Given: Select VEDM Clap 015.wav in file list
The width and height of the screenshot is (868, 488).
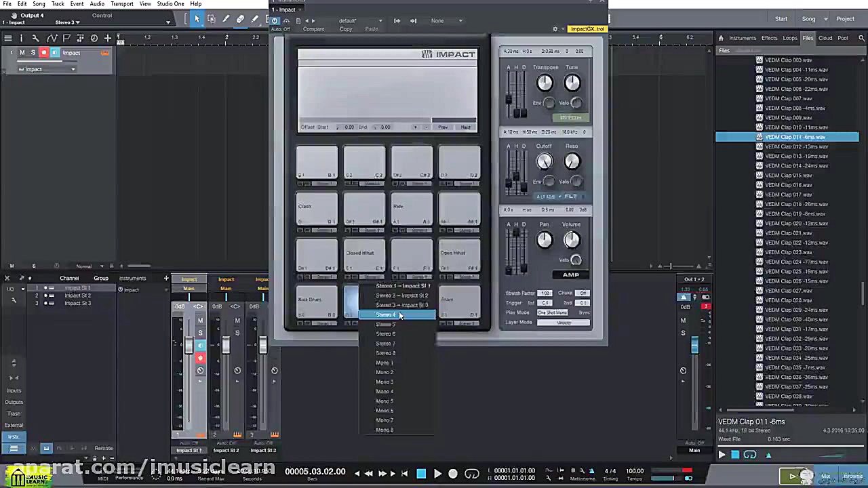Looking at the screenshot, I should click(x=788, y=175).
